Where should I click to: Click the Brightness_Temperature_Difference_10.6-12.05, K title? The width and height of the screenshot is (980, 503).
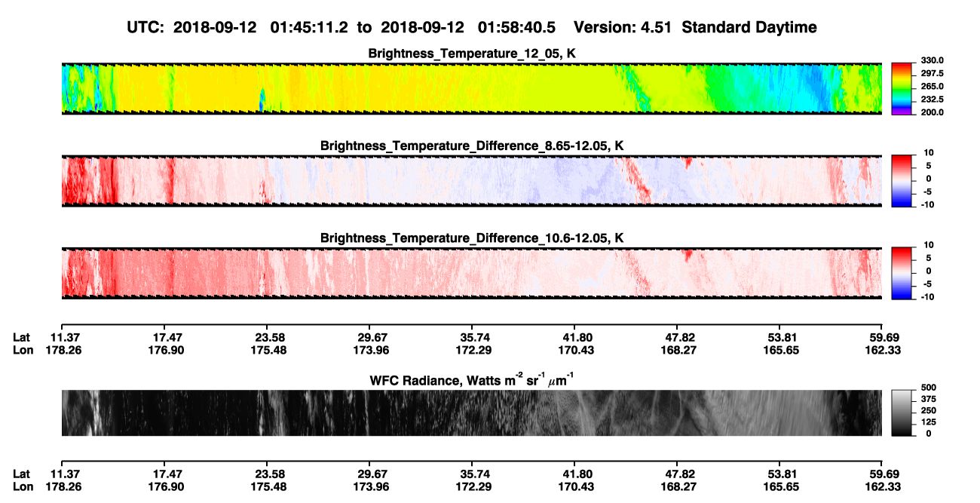[x=472, y=238]
